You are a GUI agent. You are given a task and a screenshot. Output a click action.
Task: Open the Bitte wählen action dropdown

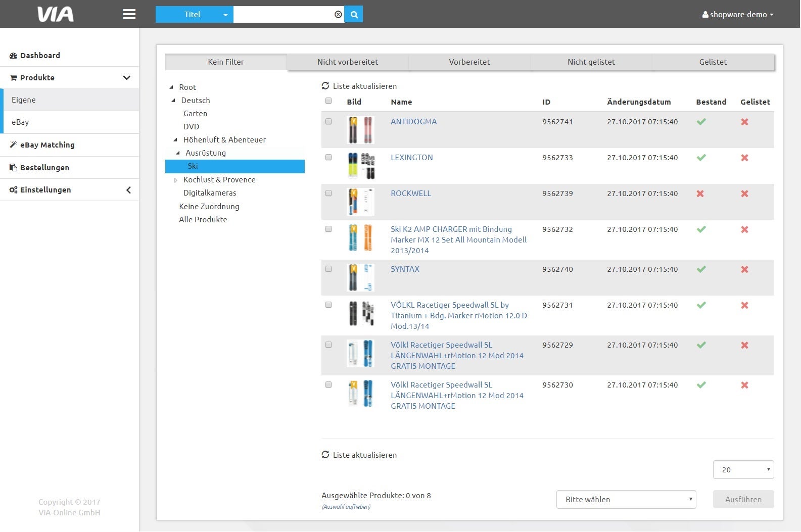(626, 499)
